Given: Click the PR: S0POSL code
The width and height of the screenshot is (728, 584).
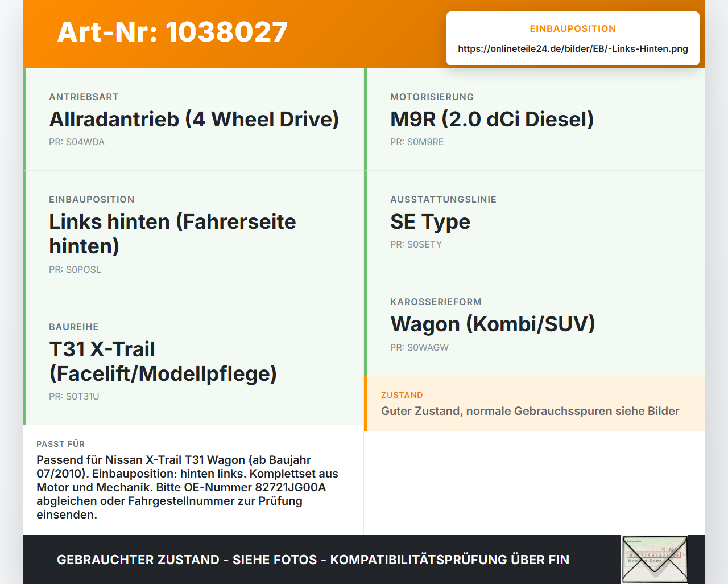Looking at the screenshot, I should click(x=75, y=269).
